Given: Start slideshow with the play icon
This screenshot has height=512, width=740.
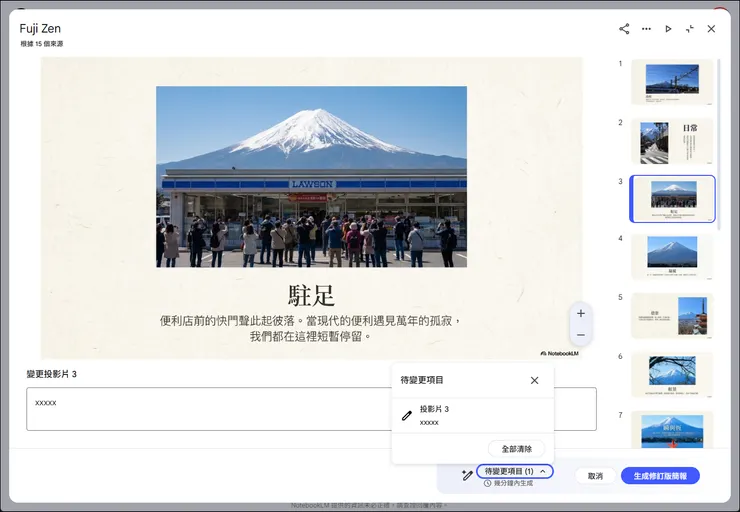Looking at the screenshot, I should tap(668, 29).
